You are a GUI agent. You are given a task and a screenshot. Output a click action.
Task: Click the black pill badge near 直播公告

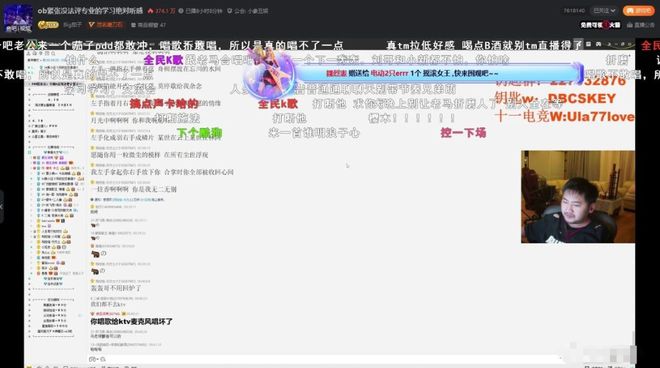point(601,25)
